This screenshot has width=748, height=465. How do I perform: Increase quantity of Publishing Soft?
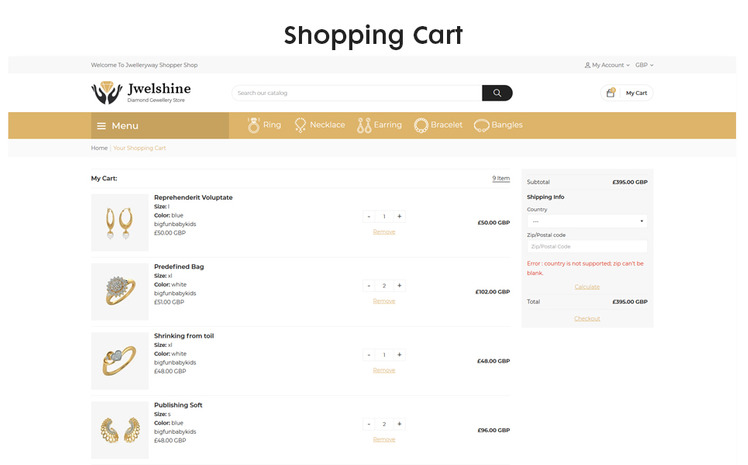click(x=400, y=424)
